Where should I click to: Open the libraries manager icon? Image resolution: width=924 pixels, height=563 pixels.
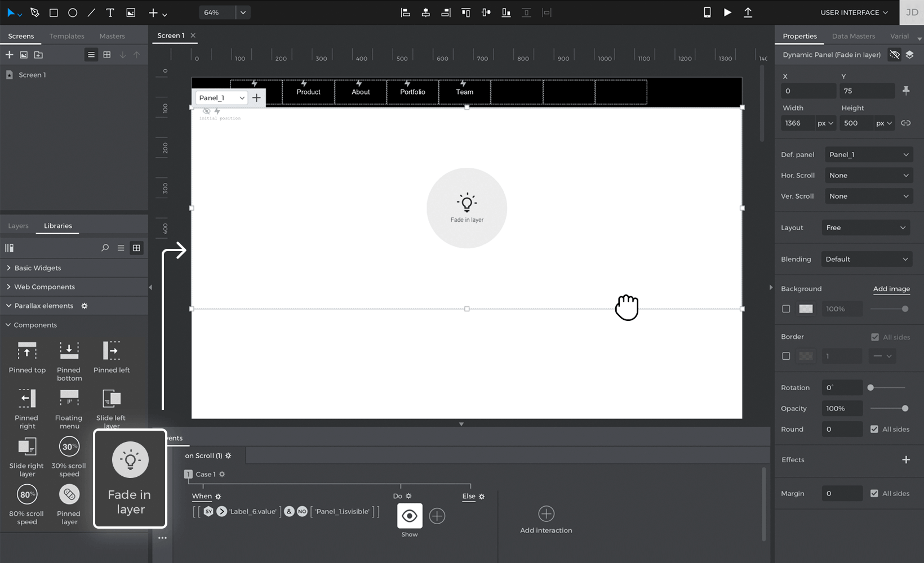[x=9, y=248]
